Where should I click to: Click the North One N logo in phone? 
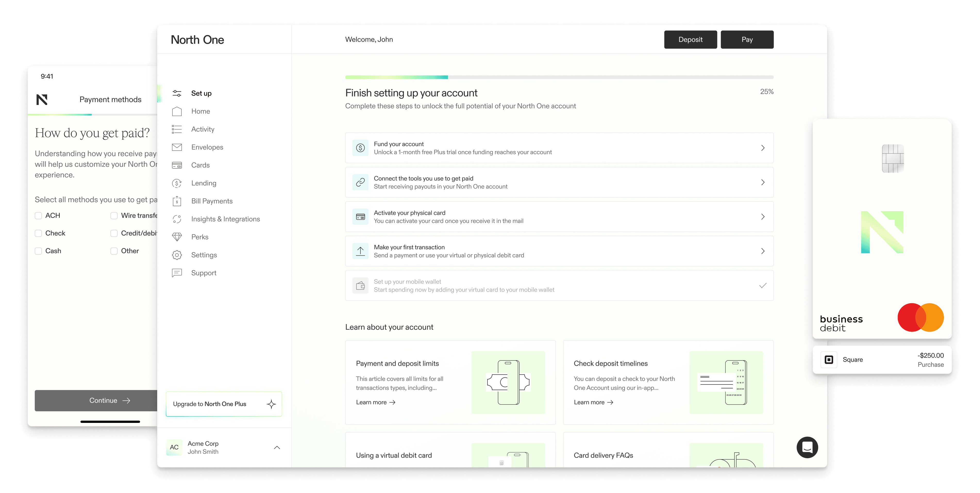[42, 99]
